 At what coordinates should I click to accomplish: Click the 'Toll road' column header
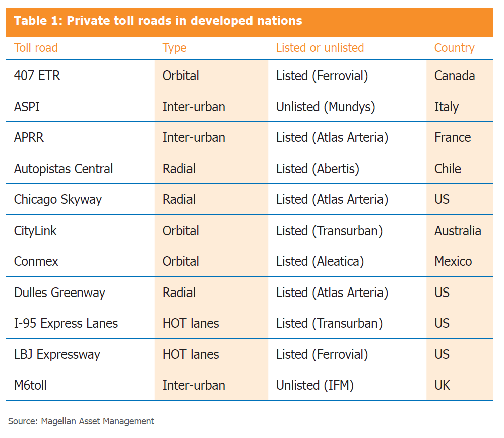pyautogui.click(x=36, y=48)
